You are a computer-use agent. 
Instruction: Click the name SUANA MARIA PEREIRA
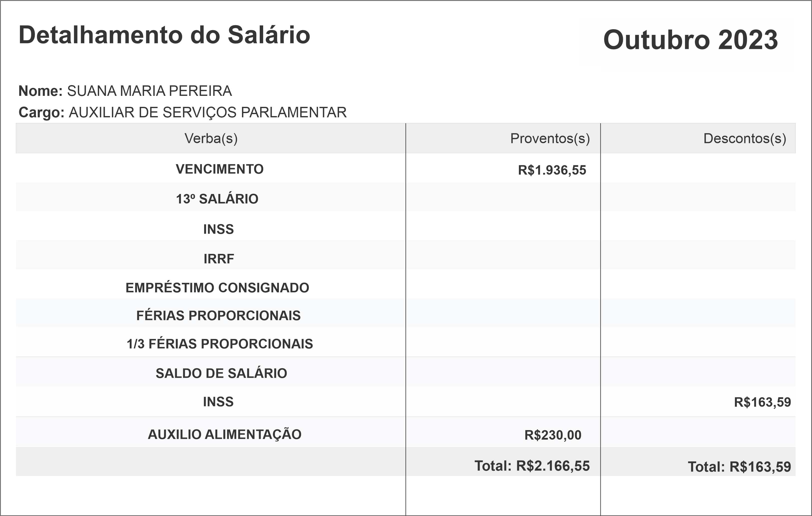point(149,91)
